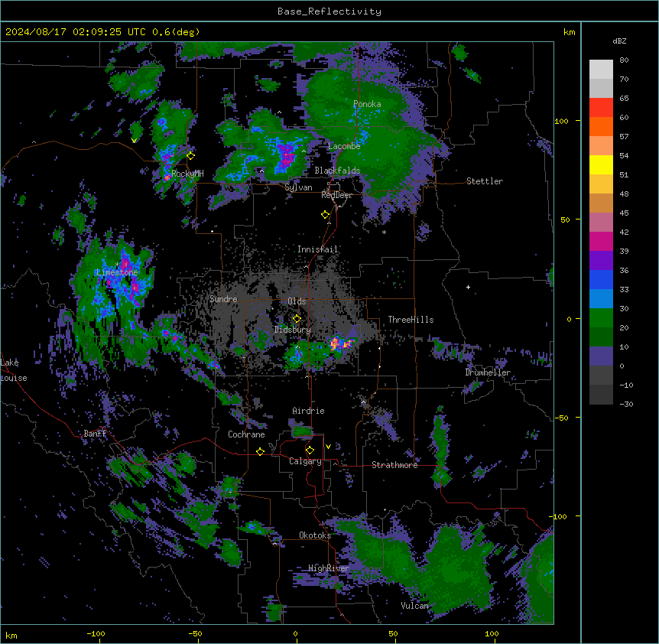
Task: Select the RedDeer city label
Action: pos(336,195)
